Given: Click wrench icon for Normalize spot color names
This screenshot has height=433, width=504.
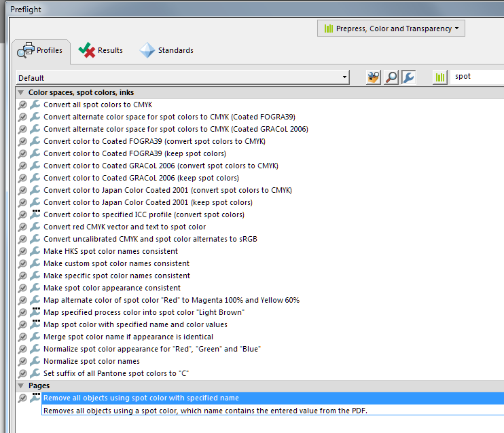Looking at the screenshot, I should [x=35, y=361].
